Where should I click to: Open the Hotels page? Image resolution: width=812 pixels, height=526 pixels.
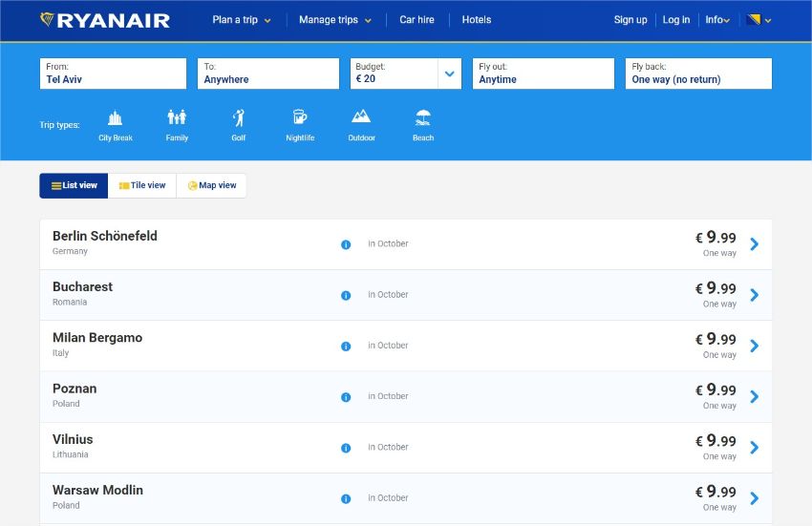pos(477,20)
